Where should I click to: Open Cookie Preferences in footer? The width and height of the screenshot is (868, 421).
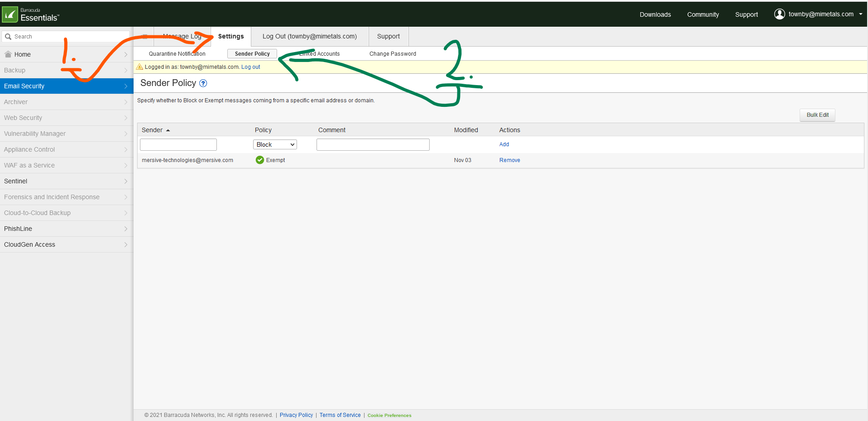[x=389, y=416]
